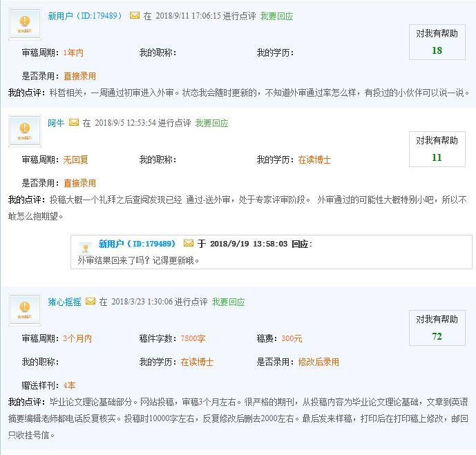The width and height of the screenshot is (476, 455).
Task: Click sample copies value 4本
Action: click(69, 385)
